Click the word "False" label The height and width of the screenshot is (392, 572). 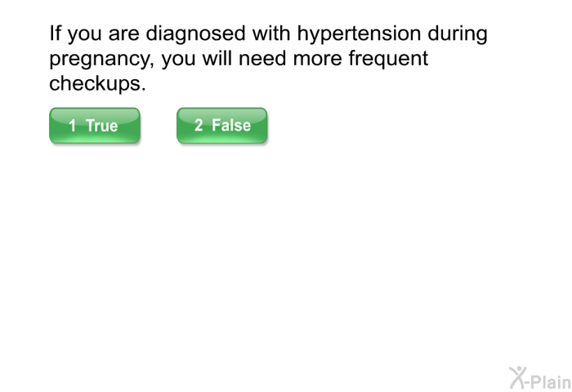click(231, 126)
